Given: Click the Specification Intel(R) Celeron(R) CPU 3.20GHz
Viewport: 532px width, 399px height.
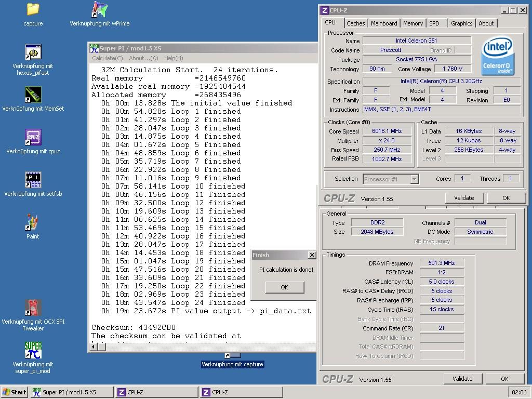Looking at the screenshot, I should pyautogui.click(x=442, y=81).
